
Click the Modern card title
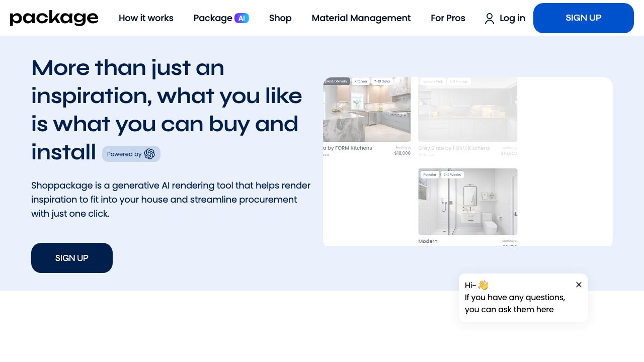coord(428,241)
